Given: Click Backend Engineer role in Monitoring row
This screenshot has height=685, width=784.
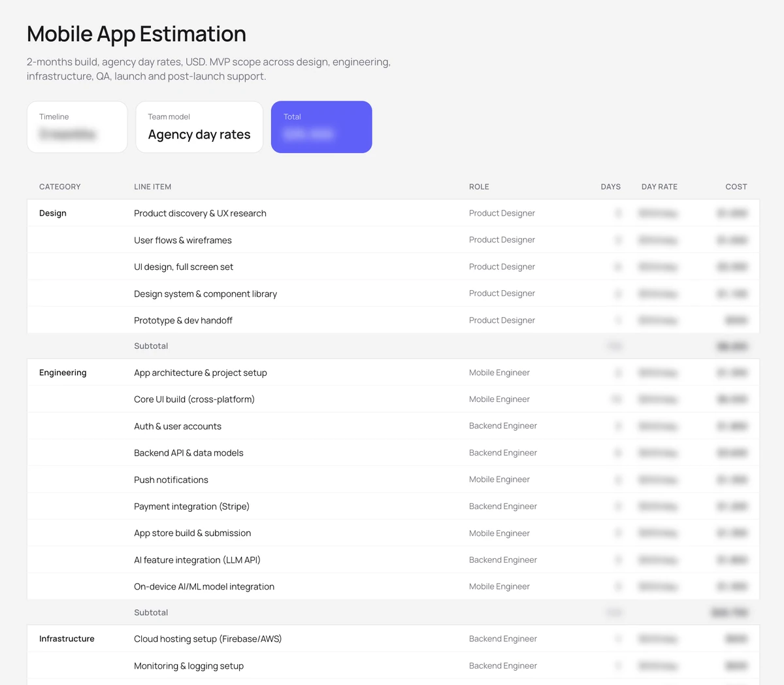Looking at the screenshot, I should 503,666.
